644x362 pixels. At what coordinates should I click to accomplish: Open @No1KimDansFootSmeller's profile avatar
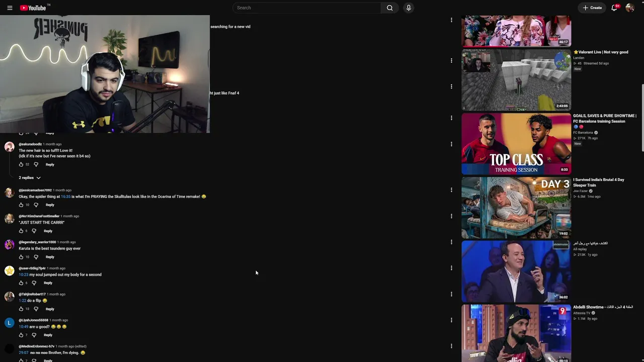(x=9, y=219)
